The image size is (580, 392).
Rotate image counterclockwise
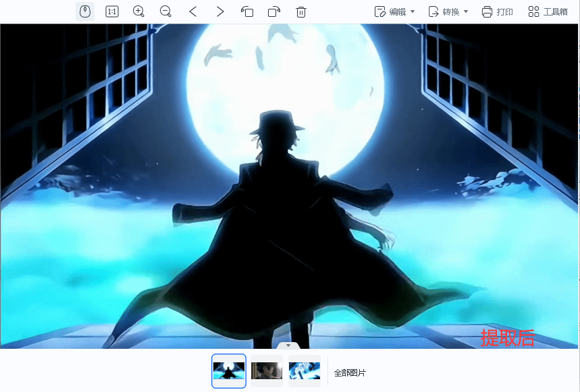tap(247, 11)
